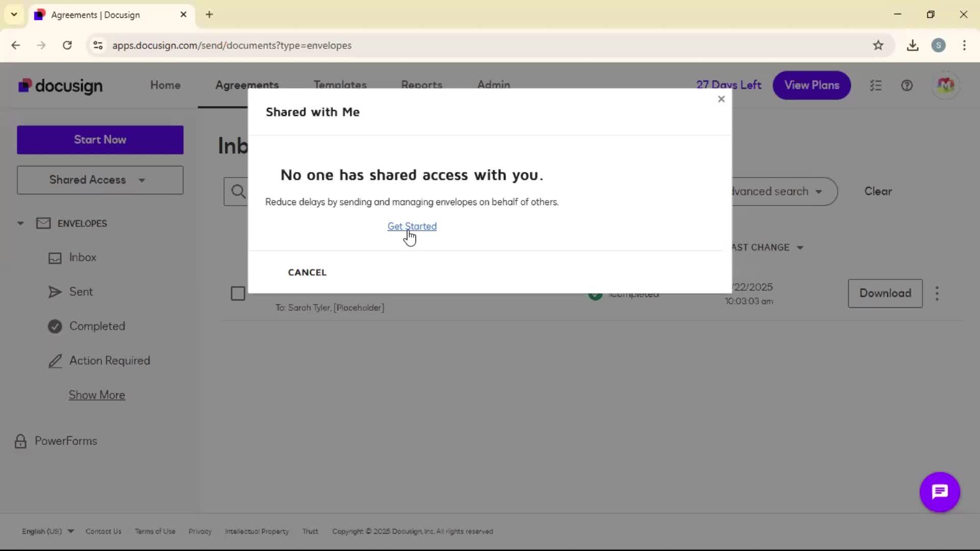The height and width of the screenshot is (551, 980).
Task: Collapse the Envelopes section arrow
Action: [x=20, y=223]
